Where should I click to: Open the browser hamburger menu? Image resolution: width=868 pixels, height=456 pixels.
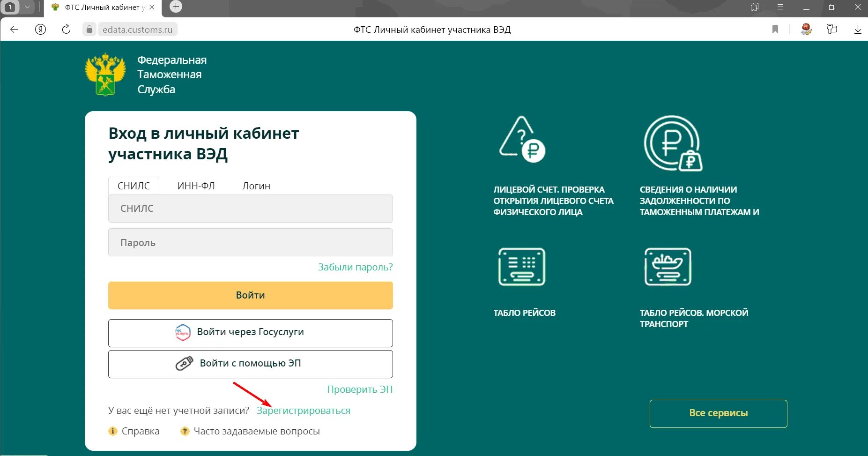(x=780, y=7)
